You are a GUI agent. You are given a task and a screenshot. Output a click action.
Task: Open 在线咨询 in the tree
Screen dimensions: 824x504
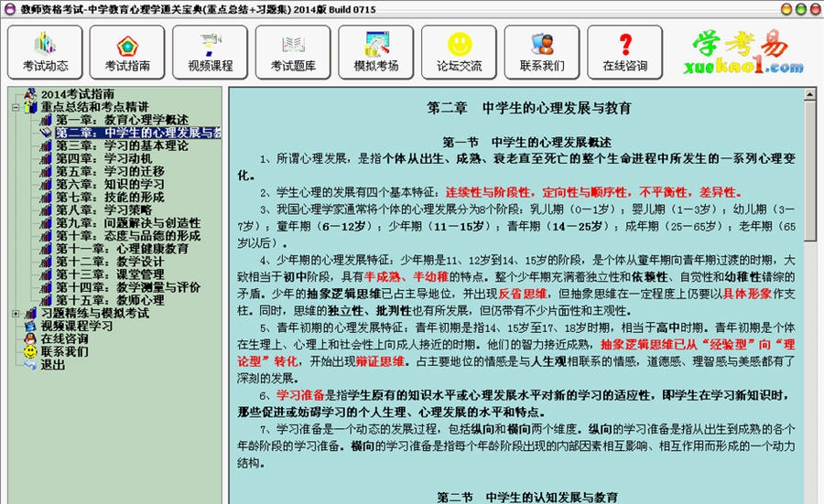(x=65, y=338)
